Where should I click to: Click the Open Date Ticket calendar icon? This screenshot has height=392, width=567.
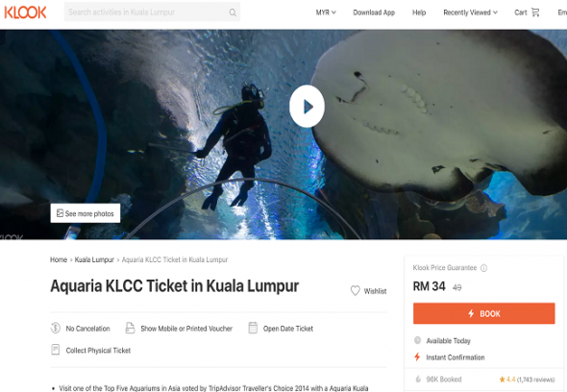[x=253, y=328]
